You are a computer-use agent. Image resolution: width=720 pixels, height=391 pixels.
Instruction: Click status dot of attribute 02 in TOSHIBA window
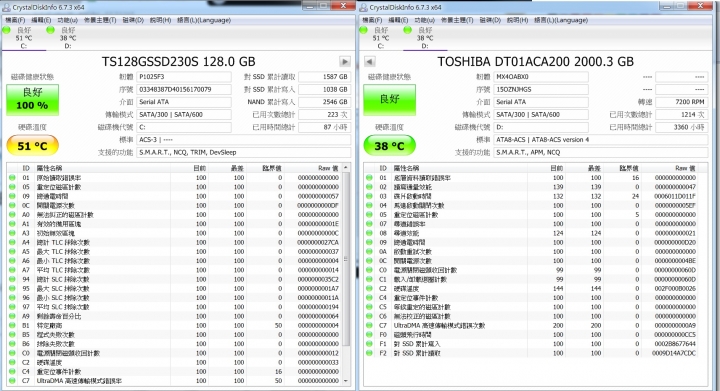click(x=369, y=187)
